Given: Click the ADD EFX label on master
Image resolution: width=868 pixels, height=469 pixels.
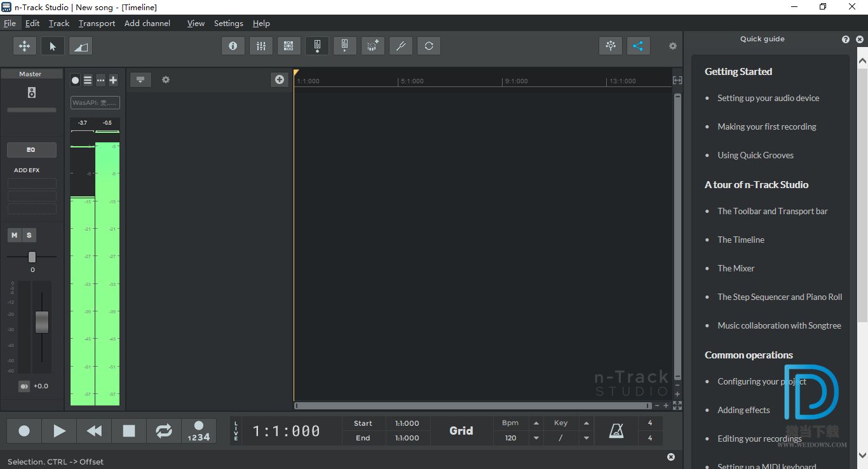Looking at the screenshot, I should pos(27,170).
